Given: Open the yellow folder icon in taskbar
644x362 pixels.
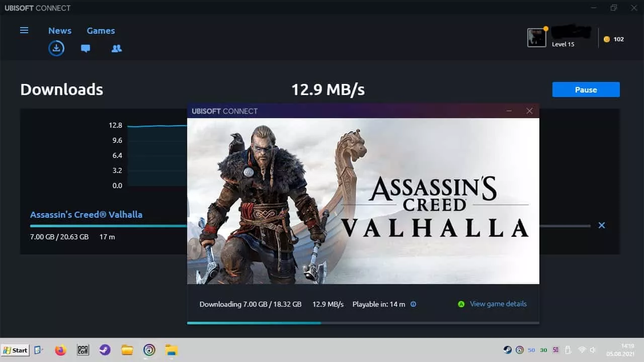Looking at the screenshot, I should [127, 350].
